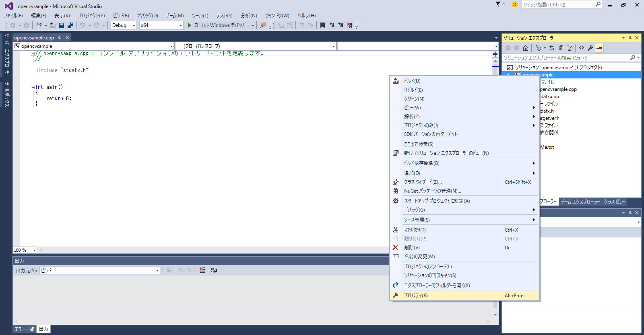Toggle Show All Files in Solution Explorer

pyautogui.click(x=570, y=48)
